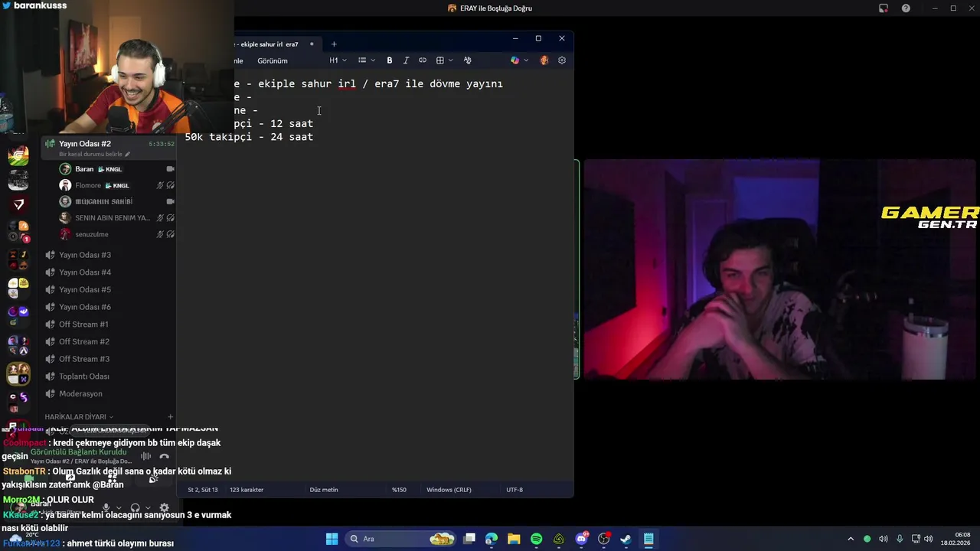Open the red arrow-logo server icon
This screenshot has height=551, width=980.
tap(18, 204)
